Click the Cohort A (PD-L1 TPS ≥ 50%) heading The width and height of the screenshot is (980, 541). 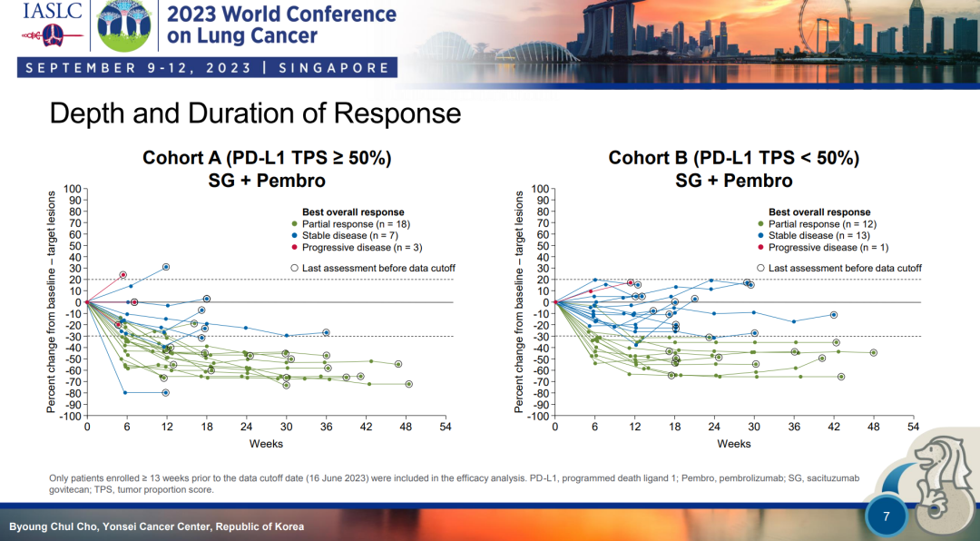(266, 157)
